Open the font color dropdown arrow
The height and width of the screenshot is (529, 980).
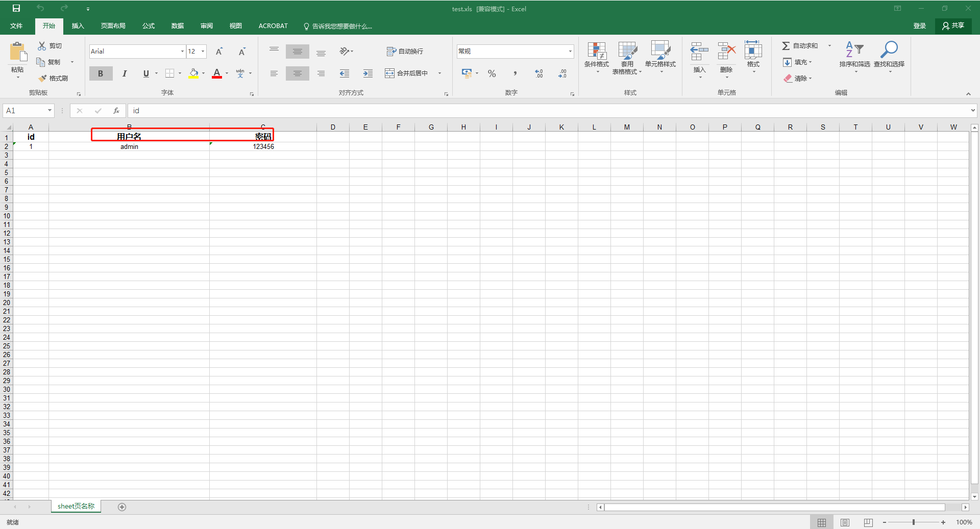coord(227,73)
